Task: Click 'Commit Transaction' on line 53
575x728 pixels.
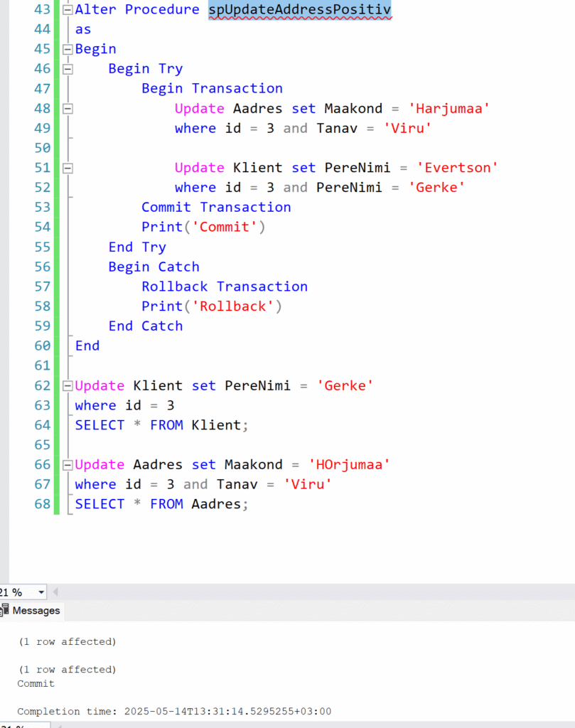Action: [x=216, y=208]
